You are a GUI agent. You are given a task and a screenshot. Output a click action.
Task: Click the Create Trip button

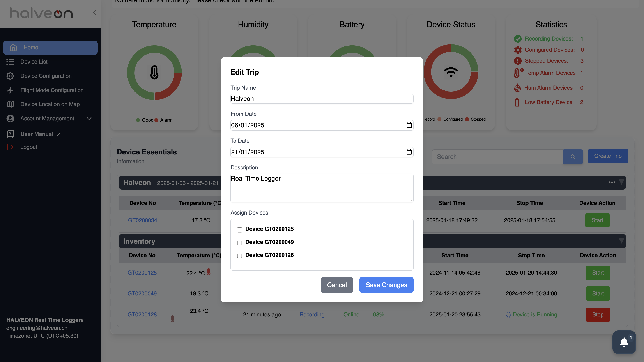pyautogui.click(x=608, y=156)
